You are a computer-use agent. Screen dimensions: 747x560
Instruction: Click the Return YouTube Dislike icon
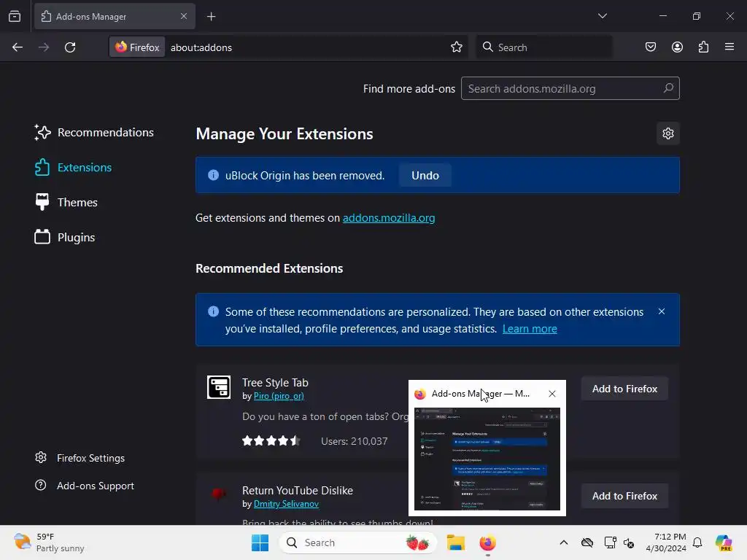[219, 494]
